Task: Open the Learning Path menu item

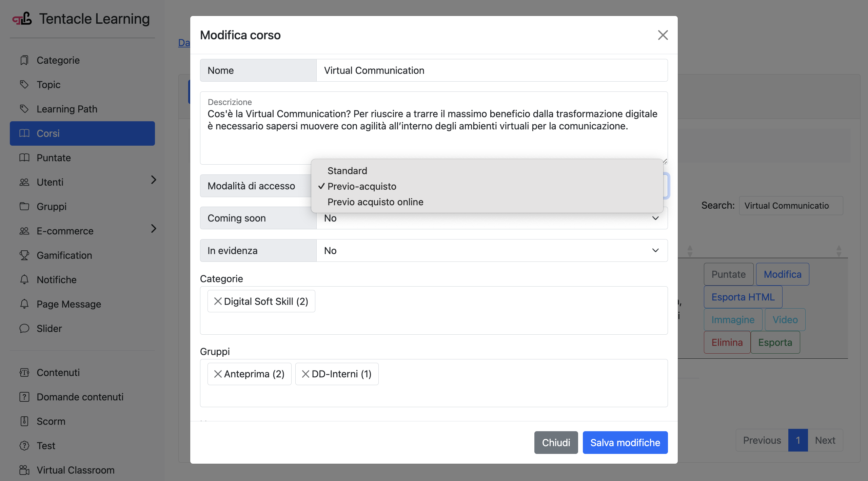Action: [67, 109]
